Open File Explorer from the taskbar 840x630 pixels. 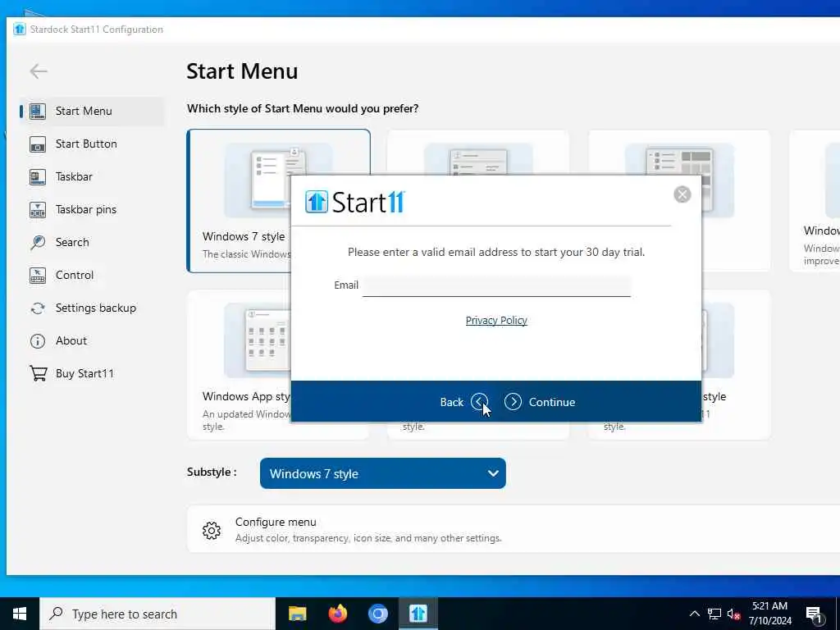coord(297,614)
